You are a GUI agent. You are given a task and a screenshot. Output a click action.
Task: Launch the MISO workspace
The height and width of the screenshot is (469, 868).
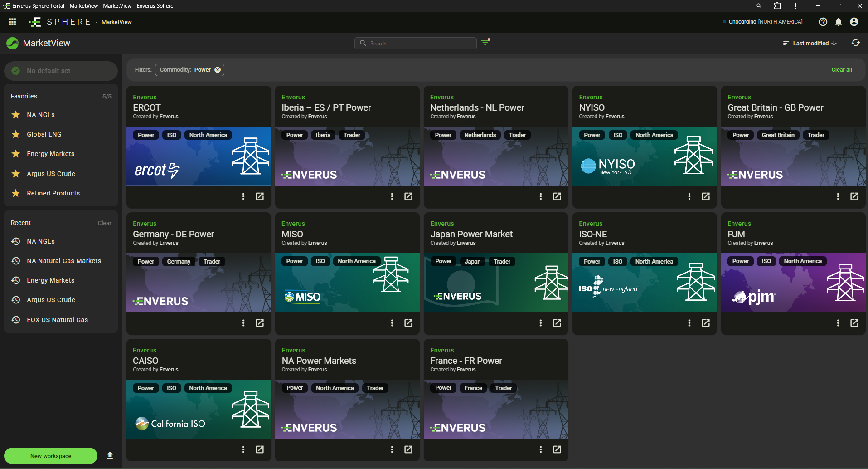pyautogui.click(x=408, y=323)
